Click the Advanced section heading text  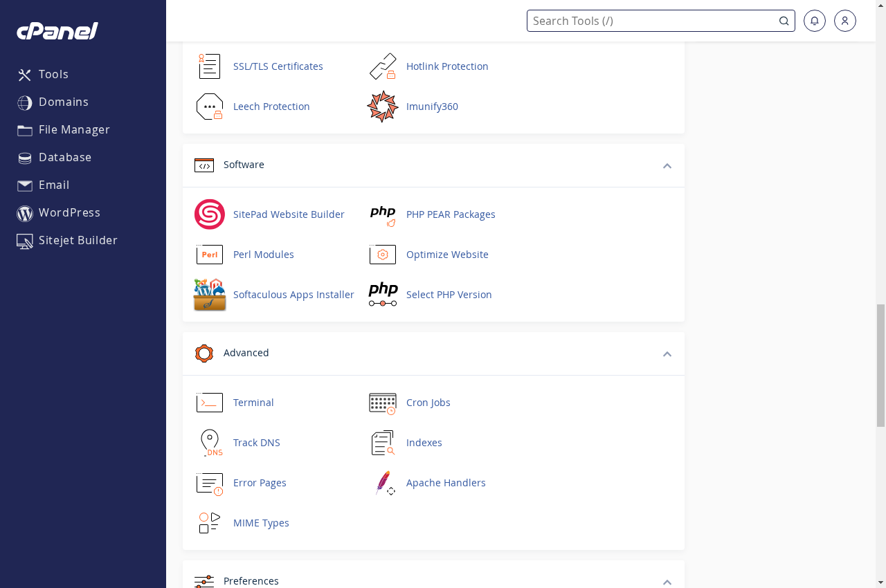[x=246, y=353]
